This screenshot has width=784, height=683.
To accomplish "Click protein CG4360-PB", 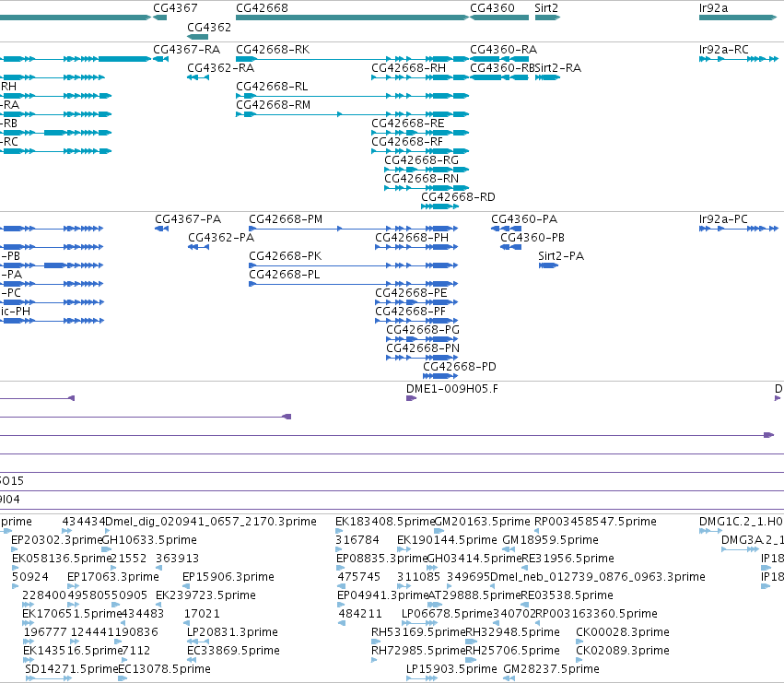I will [x=511, y=247].
